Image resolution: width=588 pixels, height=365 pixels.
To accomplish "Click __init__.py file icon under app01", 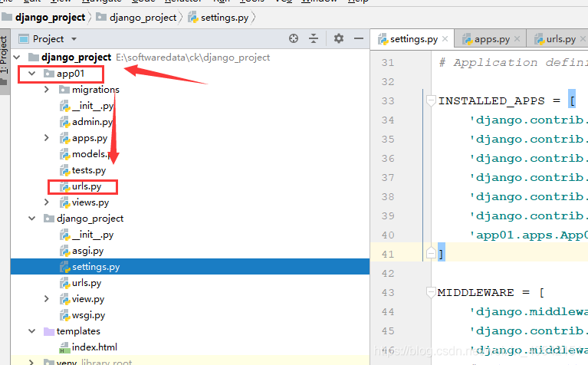I will pyautogui.click(x=65, y=106).
